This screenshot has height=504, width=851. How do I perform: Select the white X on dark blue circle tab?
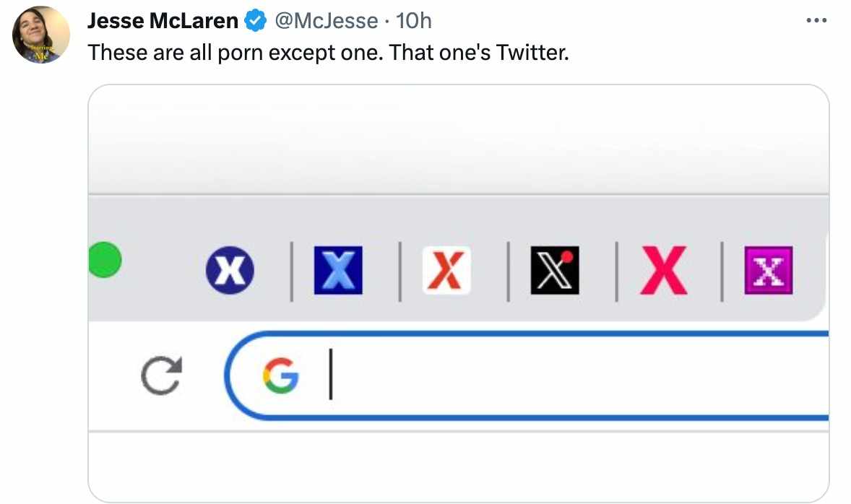(x=230, y=270)
